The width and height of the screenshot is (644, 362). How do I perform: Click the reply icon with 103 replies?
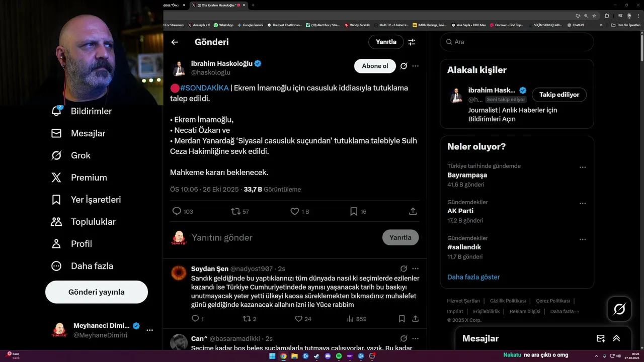coord(177,212)
